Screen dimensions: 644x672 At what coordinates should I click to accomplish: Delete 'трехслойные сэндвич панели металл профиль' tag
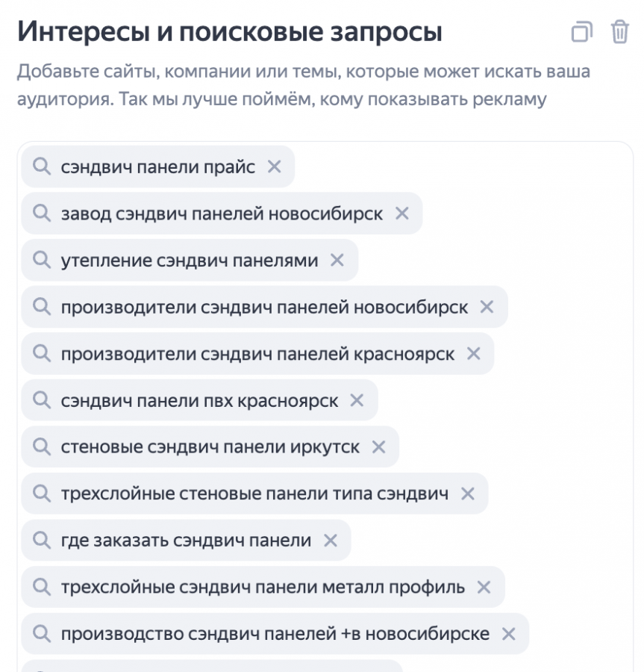(x=484, y=588)
